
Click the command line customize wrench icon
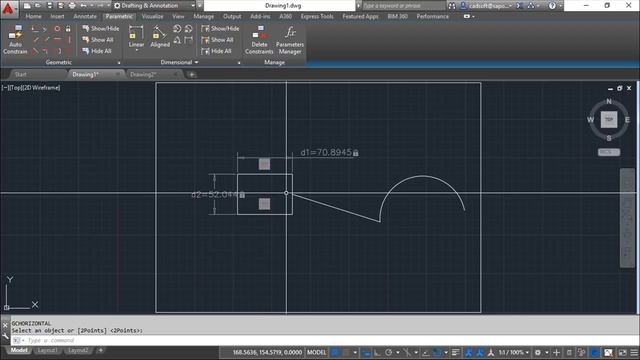tap(5, 336)
